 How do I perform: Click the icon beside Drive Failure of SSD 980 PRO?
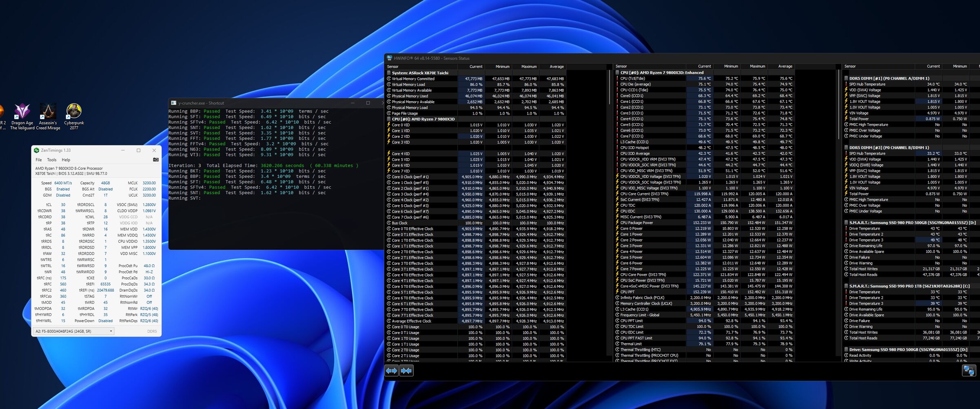(846, 257)
